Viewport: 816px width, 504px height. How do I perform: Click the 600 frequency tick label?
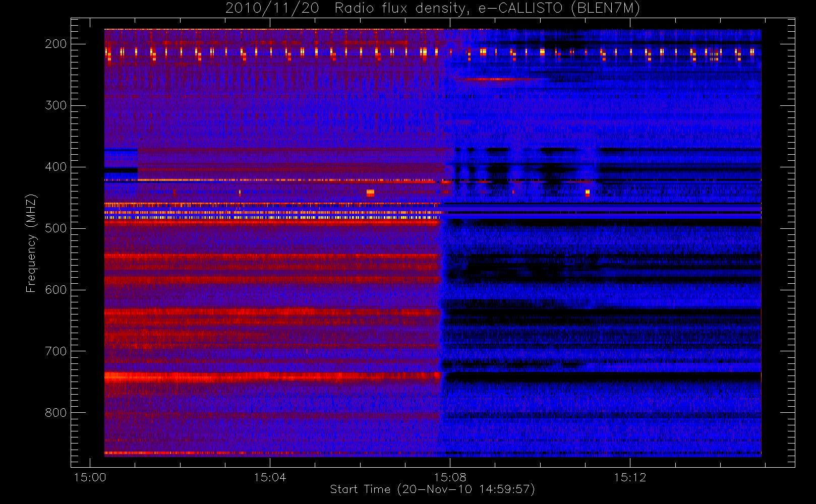(56, 290)
